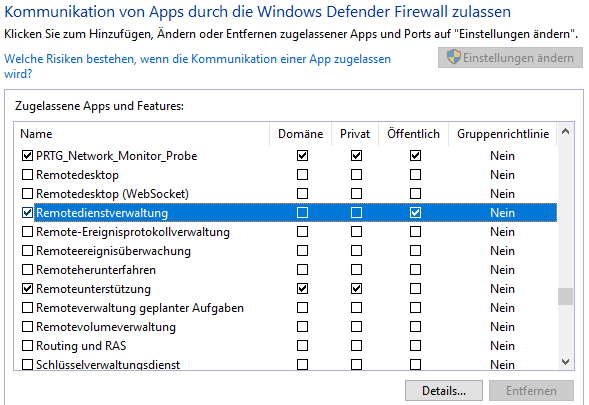Check Öffentlich for Remoteunterstützung
The height and width of the screenshot is (405, 589).
(415, 289)
